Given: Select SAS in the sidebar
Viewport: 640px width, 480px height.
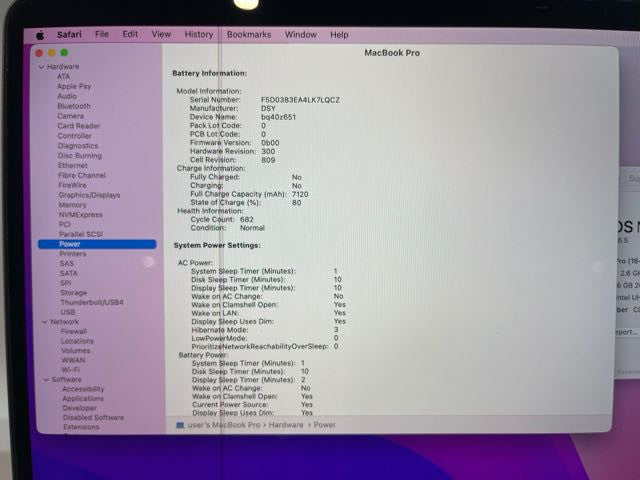Looking at the screenshot, I should [67, 264].
